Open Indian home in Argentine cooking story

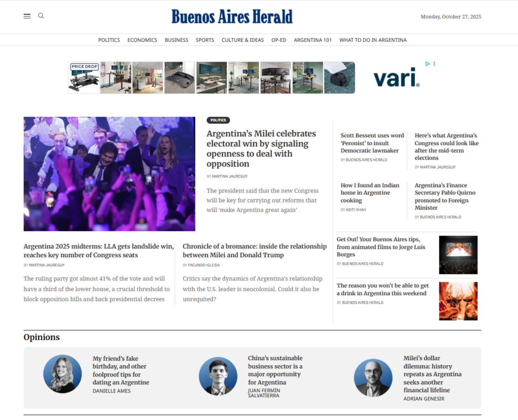tap(370, 193)
